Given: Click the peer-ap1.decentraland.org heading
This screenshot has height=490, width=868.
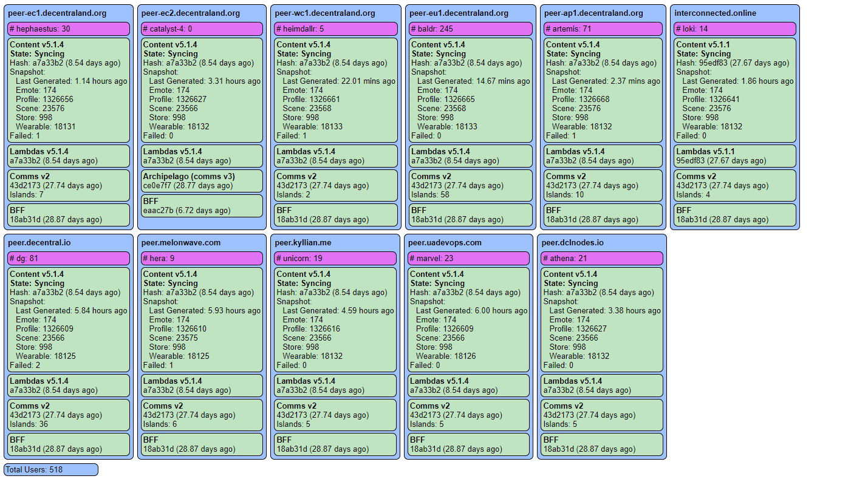Looking at the screenshot, I should [594, 13].
